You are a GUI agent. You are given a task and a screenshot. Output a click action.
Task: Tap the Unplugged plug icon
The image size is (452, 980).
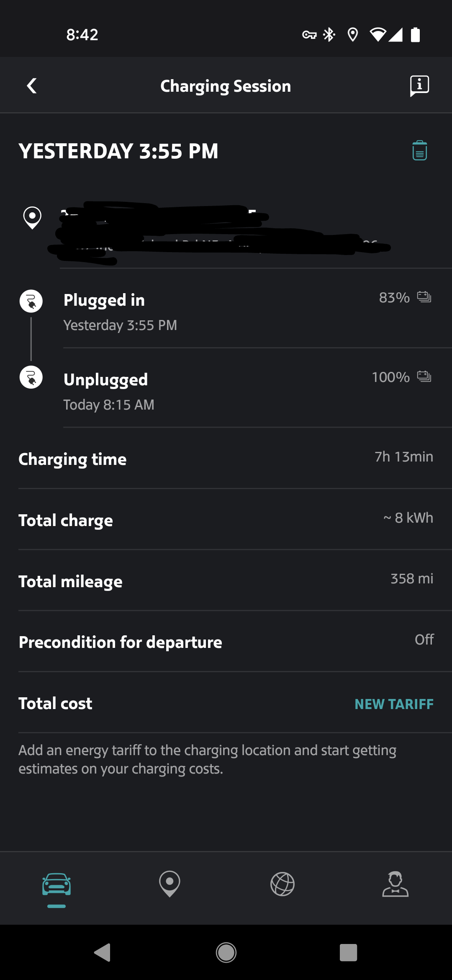(x=31, y=377)
